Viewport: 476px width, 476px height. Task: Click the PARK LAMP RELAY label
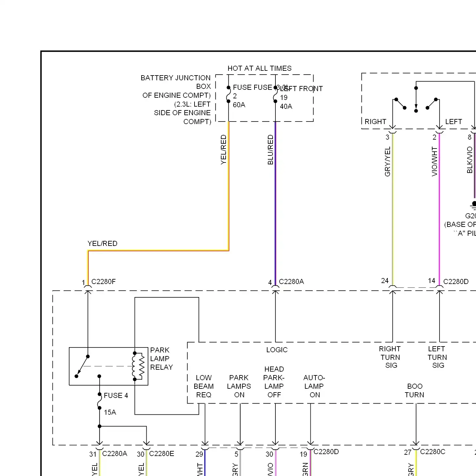161,359
